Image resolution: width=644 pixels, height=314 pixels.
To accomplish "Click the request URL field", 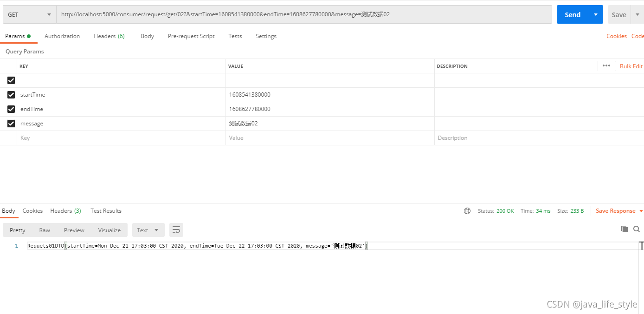I will [304, 14].
